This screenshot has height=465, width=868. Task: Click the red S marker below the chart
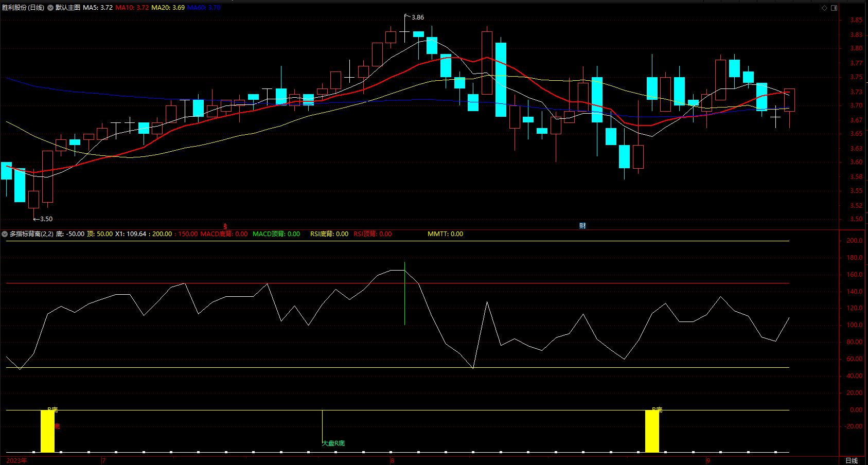[225, 226]
